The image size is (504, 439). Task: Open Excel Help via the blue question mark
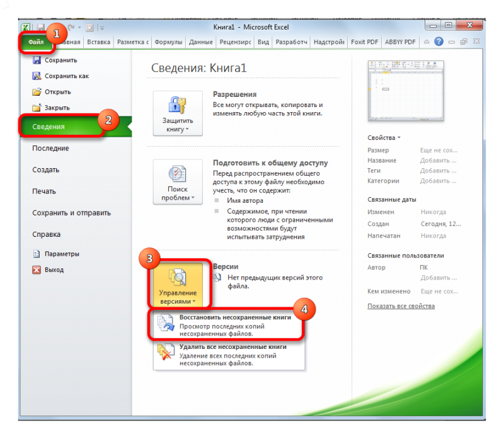438,42
